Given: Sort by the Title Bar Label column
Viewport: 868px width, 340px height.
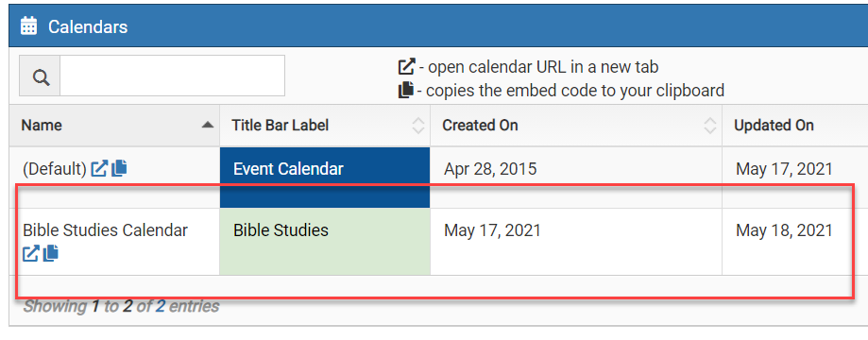Looking at the screenshot, I should click(325, 126).
